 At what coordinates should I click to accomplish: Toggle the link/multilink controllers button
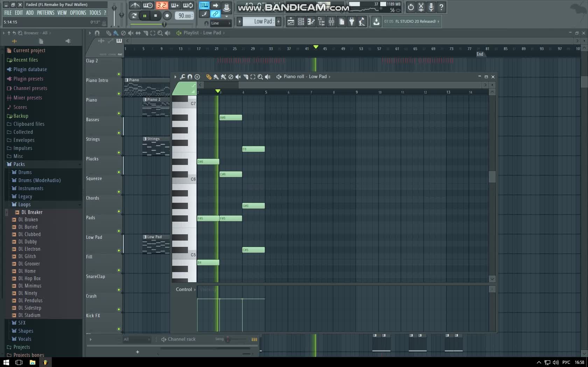pyautogui.click(x=215, y=14)
